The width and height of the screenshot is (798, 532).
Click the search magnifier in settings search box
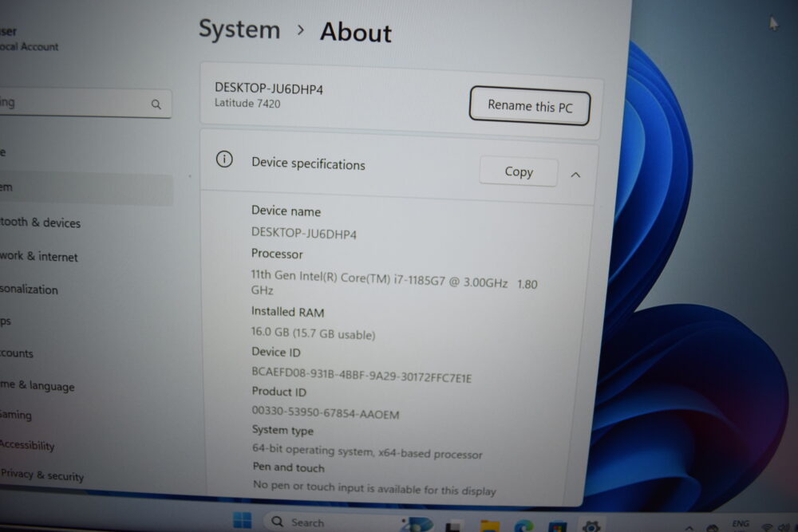156,104
